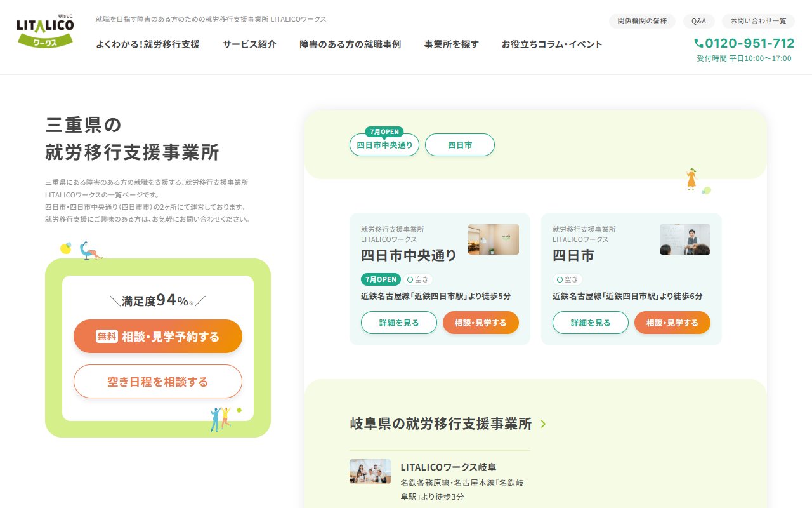Open the LITALICOワークス岐阜 link
The image size is (812, 508).
(449, 467)
